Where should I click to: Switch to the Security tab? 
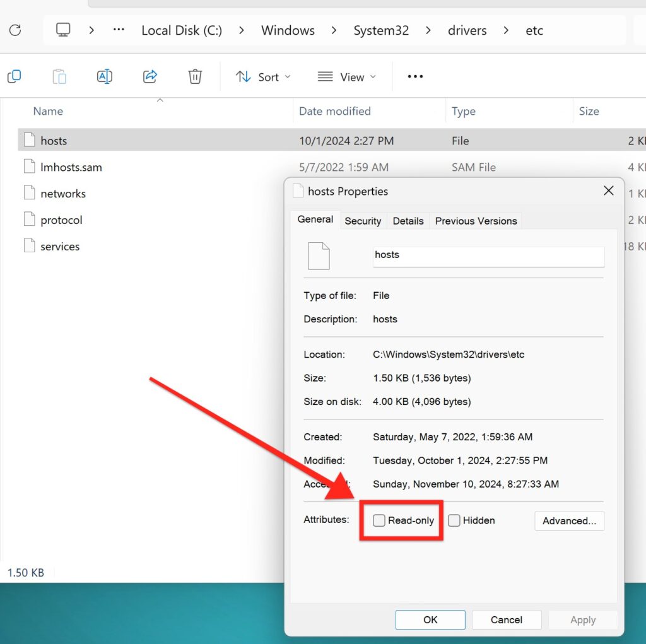coord(363,221)
